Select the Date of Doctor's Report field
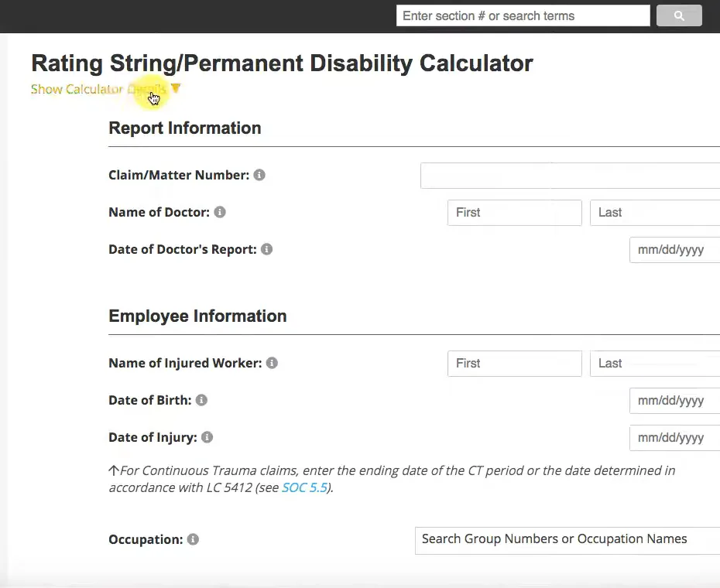Viewport: 720px width, 588px height. [x=674, y=250]
